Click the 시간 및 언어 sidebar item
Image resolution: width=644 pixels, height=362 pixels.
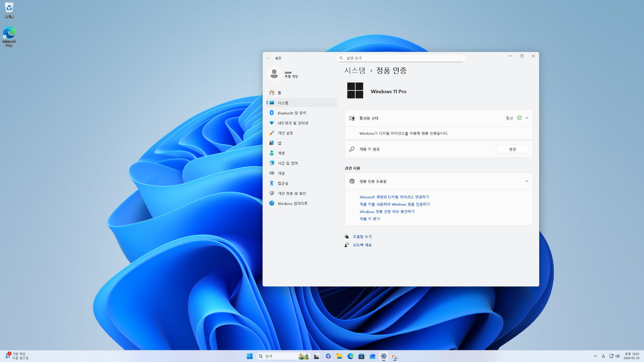coord(287,163)
